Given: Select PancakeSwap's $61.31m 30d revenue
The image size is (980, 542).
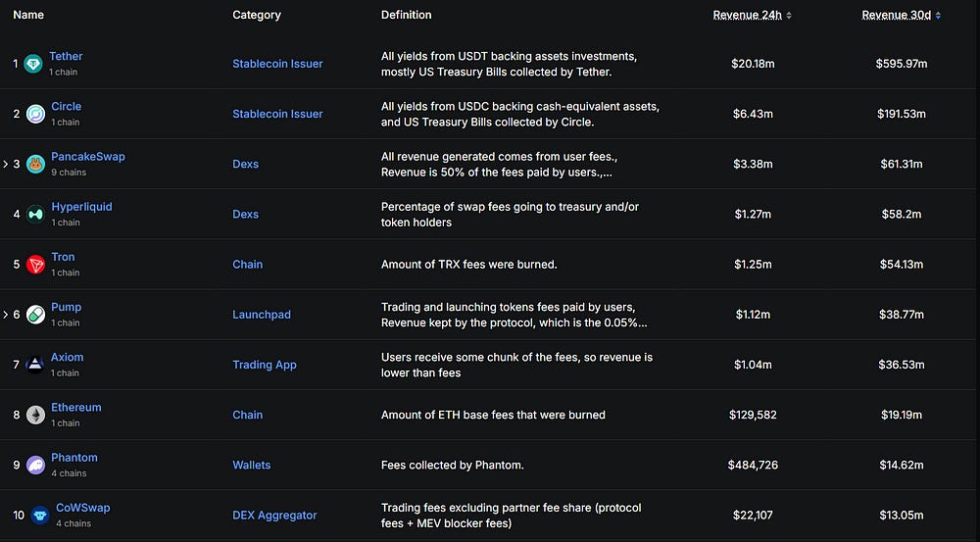Looking at the screenshot, I should 902,164.
